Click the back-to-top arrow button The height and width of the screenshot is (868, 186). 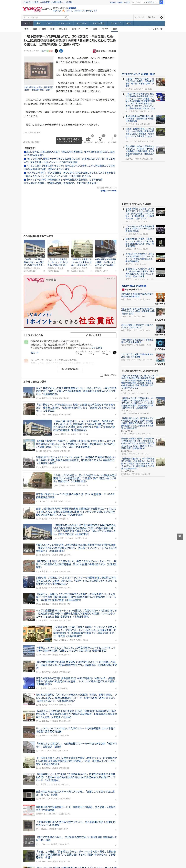(180, 536)
